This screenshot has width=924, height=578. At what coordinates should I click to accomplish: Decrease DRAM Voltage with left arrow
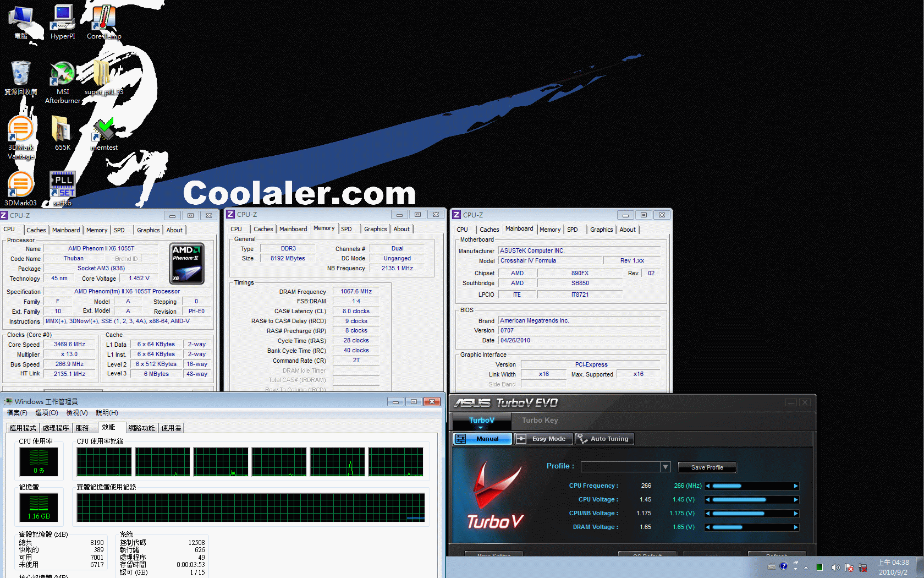(x=708, y=527)
